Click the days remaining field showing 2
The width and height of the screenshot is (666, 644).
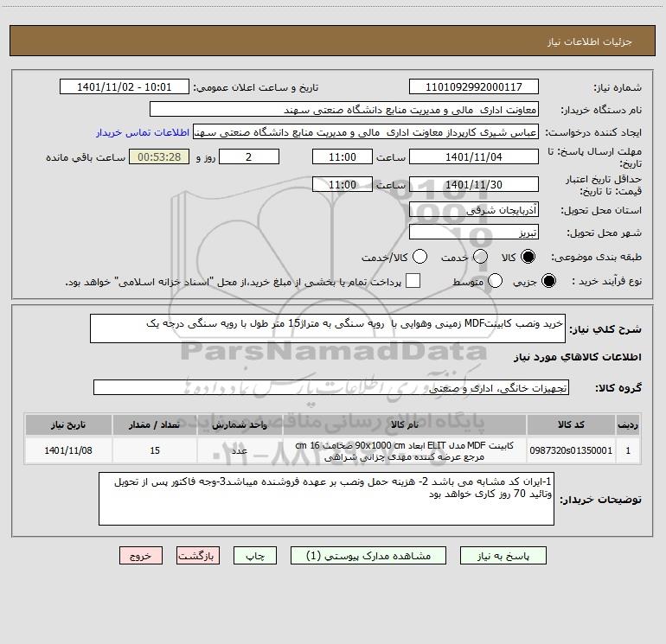point(249,157)
